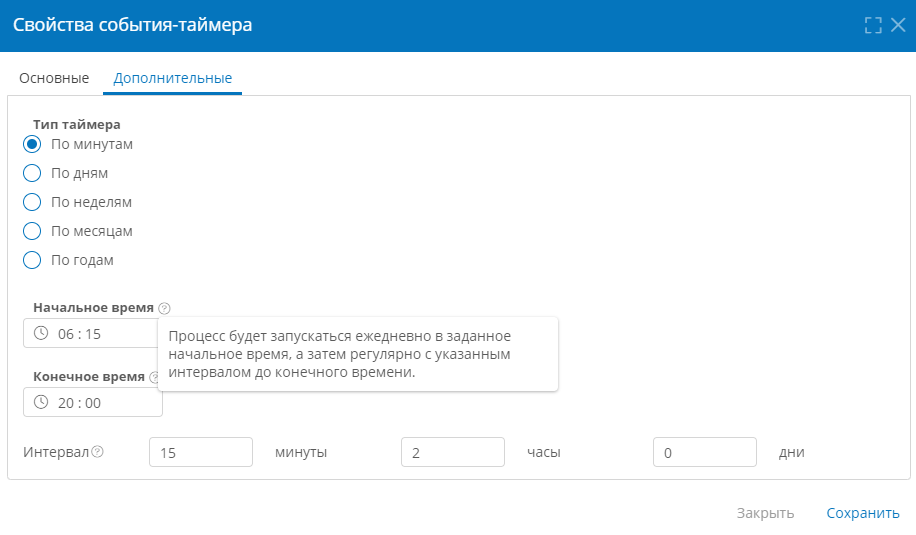
Task: Click the Сохранить button
Action: 862,513
